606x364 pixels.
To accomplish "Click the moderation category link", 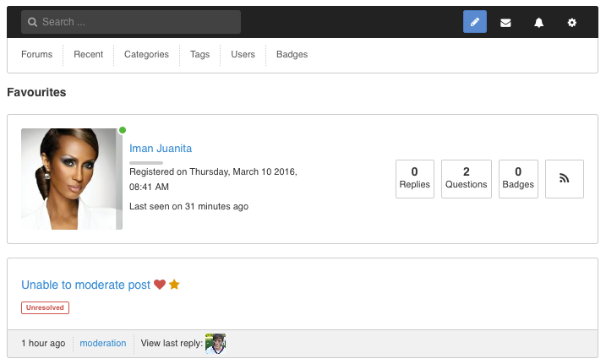I will [103, 343].
